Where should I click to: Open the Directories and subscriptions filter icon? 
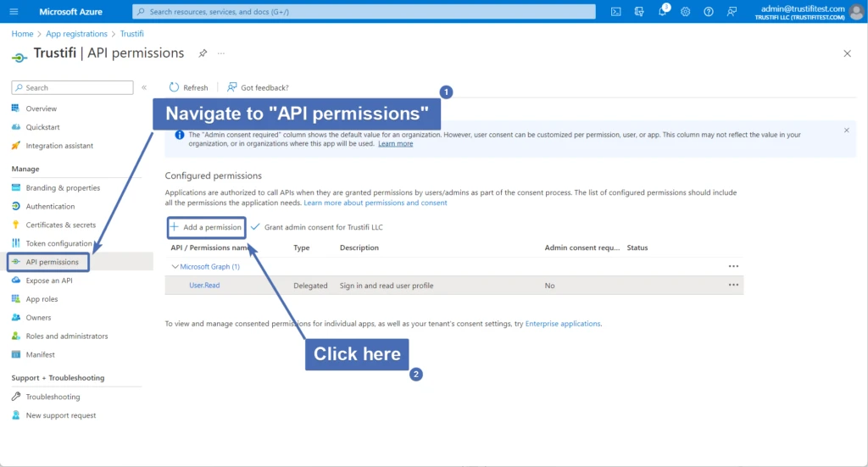point(639,12)
